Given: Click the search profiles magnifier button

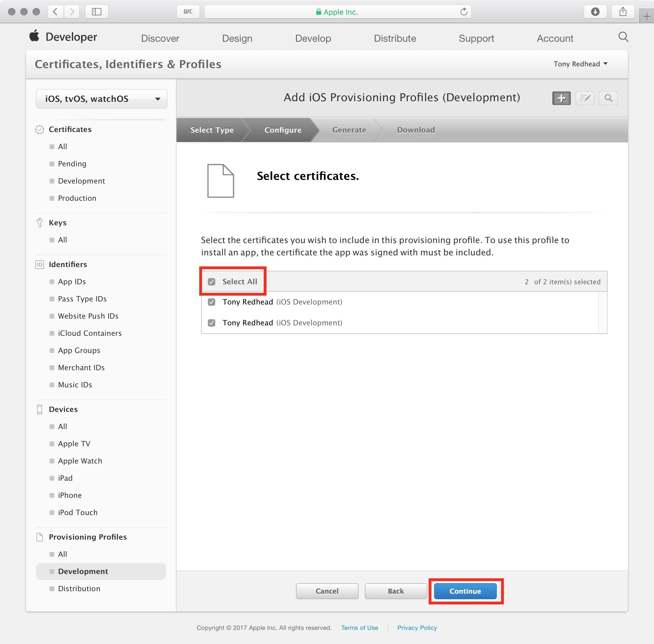Looking at the screenshot, I should [x=608, y=98].
